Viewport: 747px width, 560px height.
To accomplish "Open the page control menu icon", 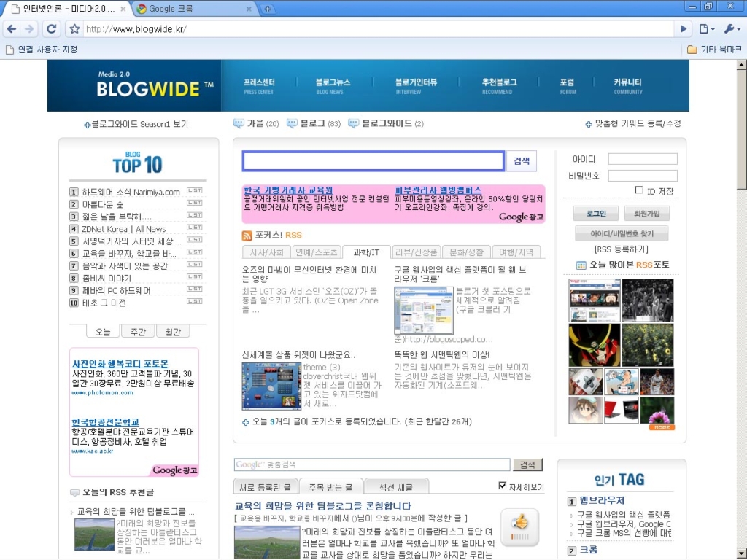I will tap(707, 29).
